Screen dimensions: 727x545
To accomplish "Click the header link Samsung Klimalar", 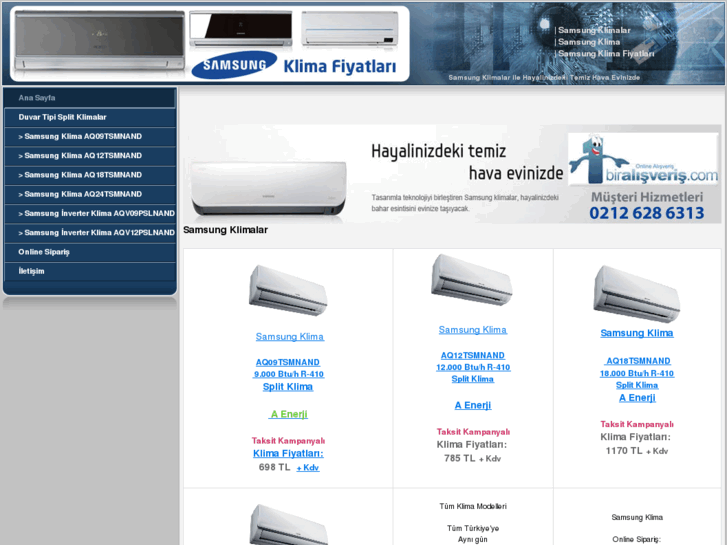I will point(594,30).
